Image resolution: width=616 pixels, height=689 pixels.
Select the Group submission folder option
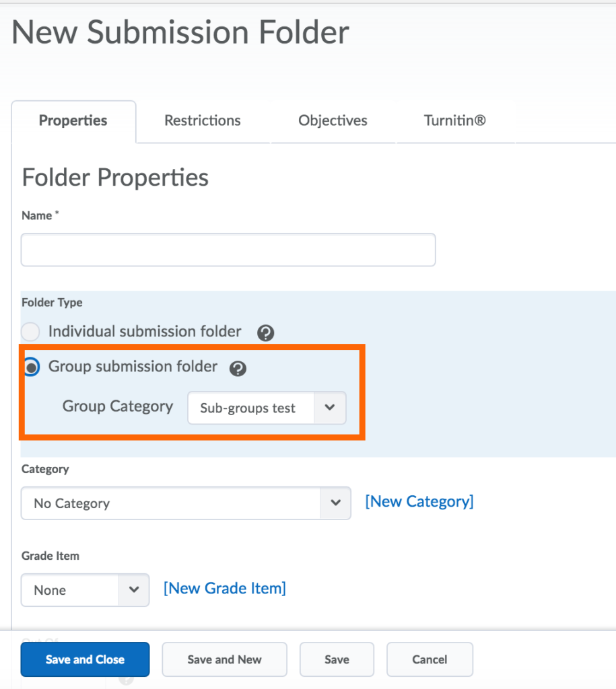[30, 368]
